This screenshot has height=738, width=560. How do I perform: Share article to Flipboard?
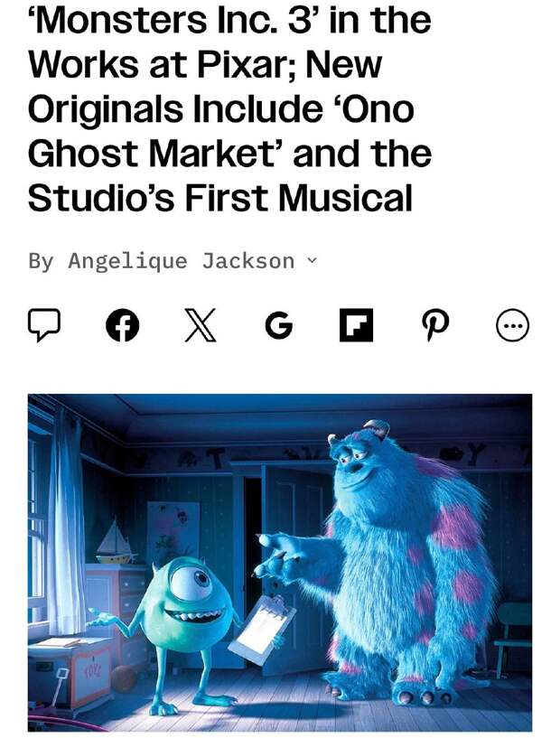[x=356, y=325]
